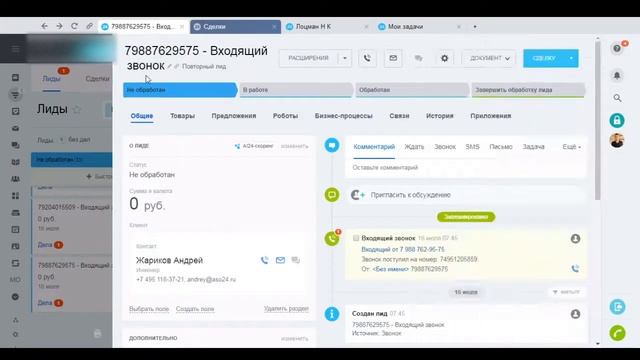Click the user avatar icon in Входящий звонок card
The width and height of the screenshot is (640, 360).
(575, 239)
